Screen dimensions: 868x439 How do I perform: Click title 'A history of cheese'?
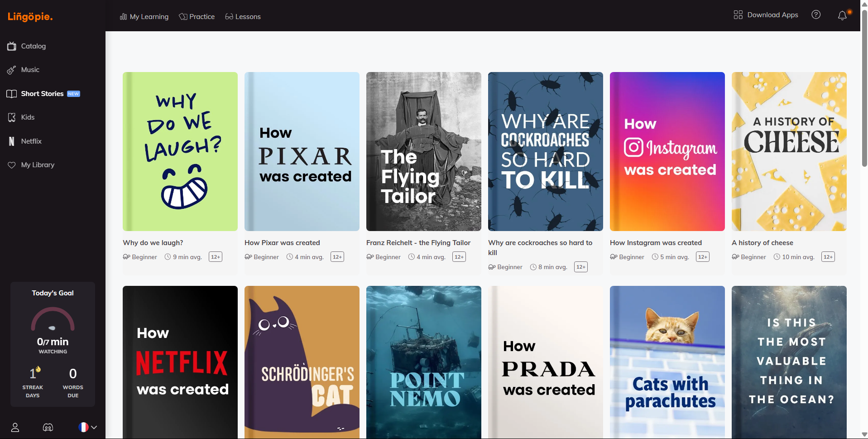[762, 243]
